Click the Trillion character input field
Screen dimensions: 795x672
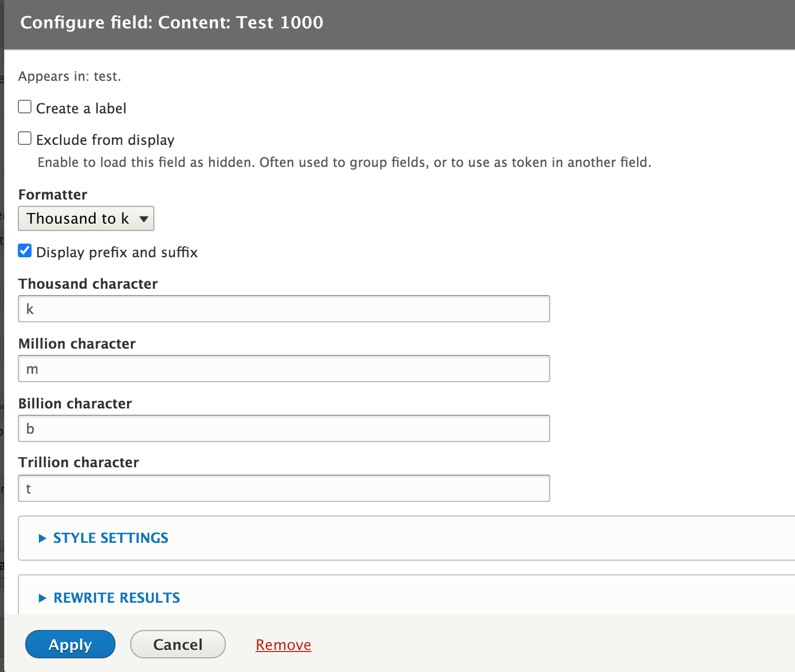click(x=284, y=488)
